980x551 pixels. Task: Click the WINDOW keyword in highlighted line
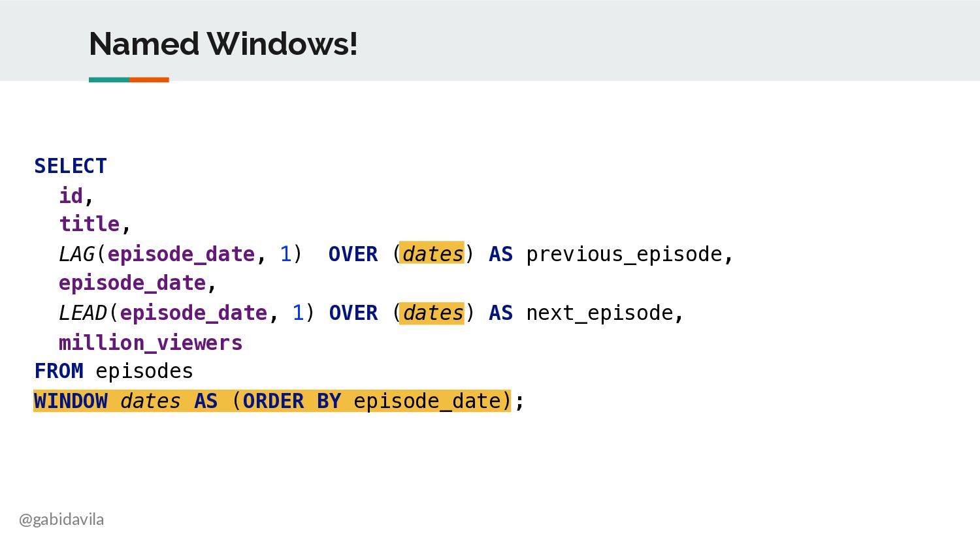click(x=71, y=401)
